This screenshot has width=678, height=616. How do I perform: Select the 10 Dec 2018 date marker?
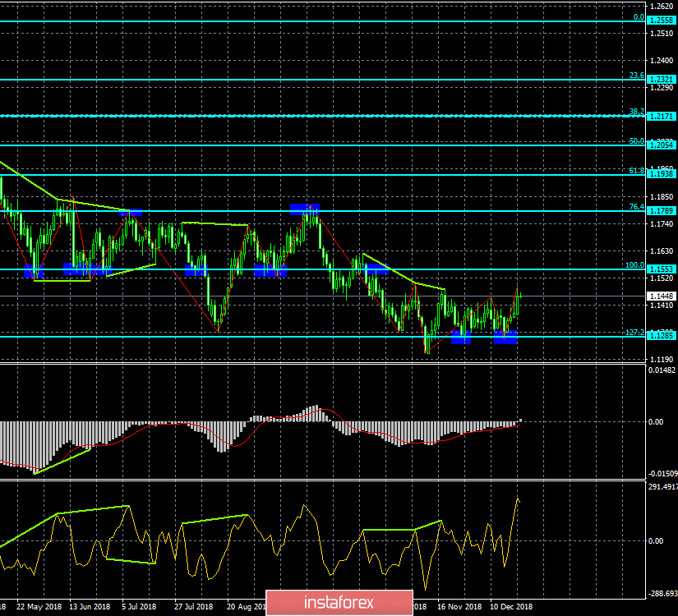tap(511, 607)
